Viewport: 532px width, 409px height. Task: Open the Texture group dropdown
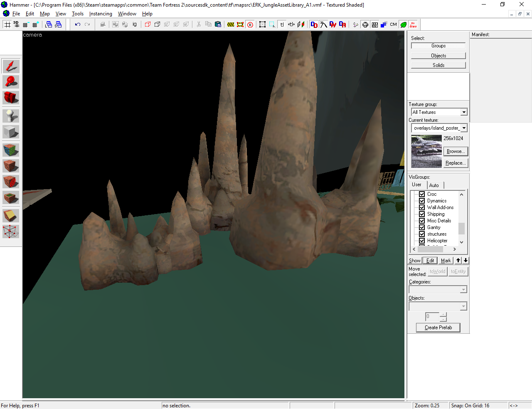click(x=439, y=112)
